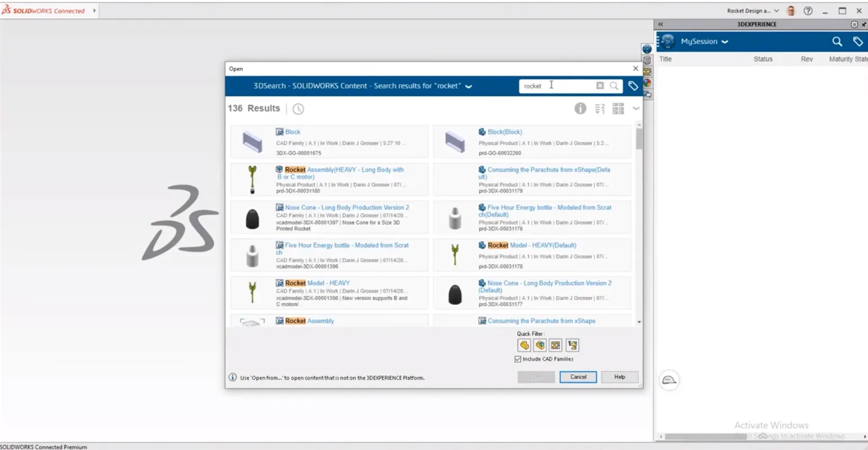Click into the rocket search input field
Viewport: 868px width, 450px height.
coord(557,86)
